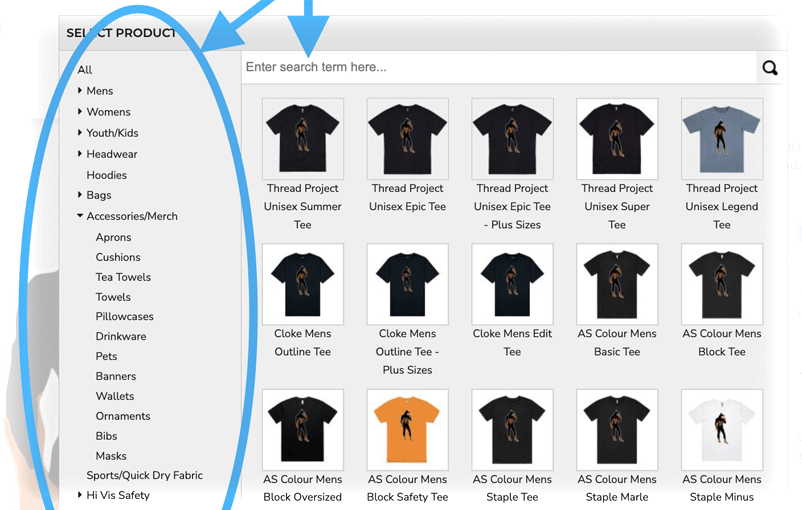
Task: Choose the Cushions subcategory
Action: 118,257
